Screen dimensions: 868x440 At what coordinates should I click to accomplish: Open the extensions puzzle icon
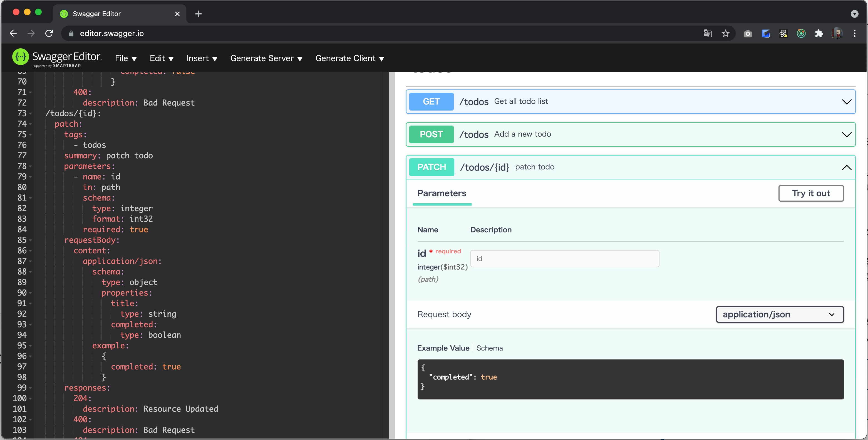click(x=819, y=33)
